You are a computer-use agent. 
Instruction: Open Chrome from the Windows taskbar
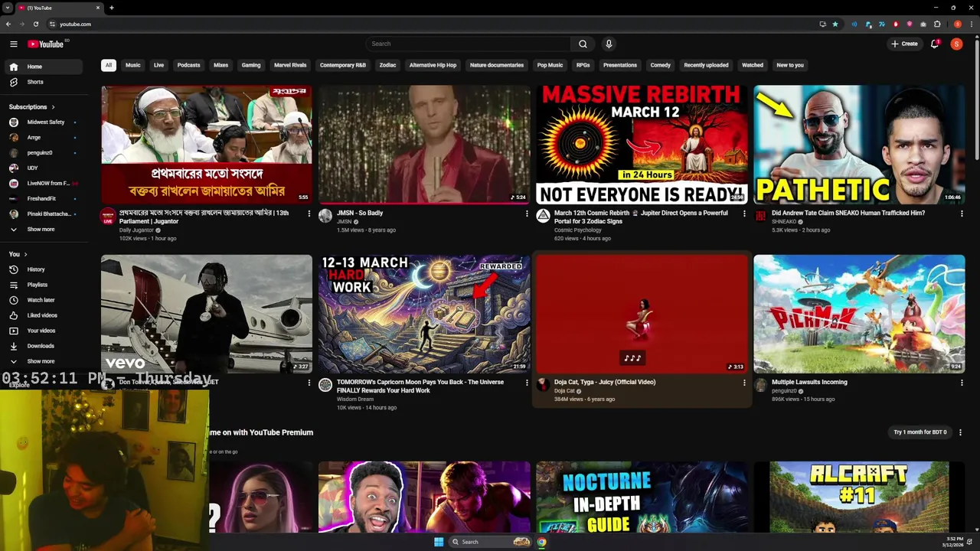pyautogui.click(x=541, y=542)
